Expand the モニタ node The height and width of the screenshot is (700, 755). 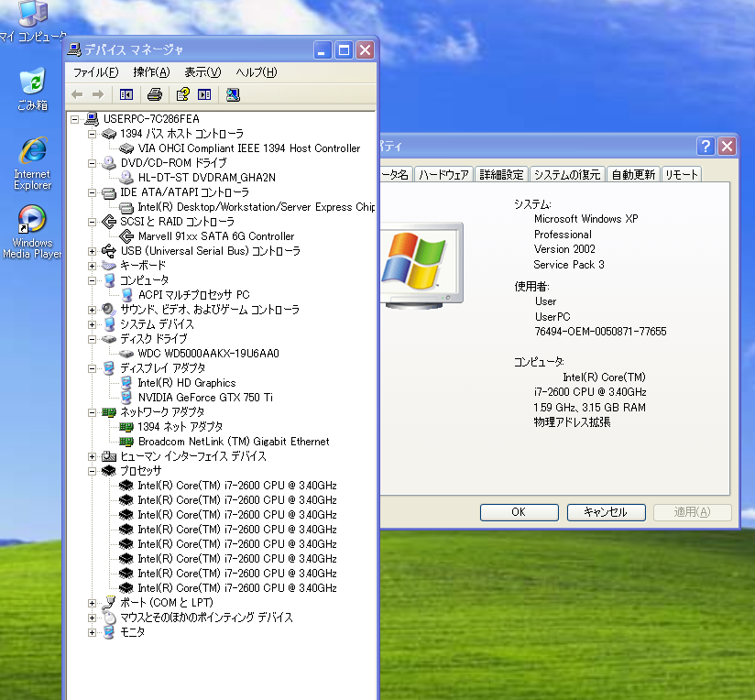point(92,632)
